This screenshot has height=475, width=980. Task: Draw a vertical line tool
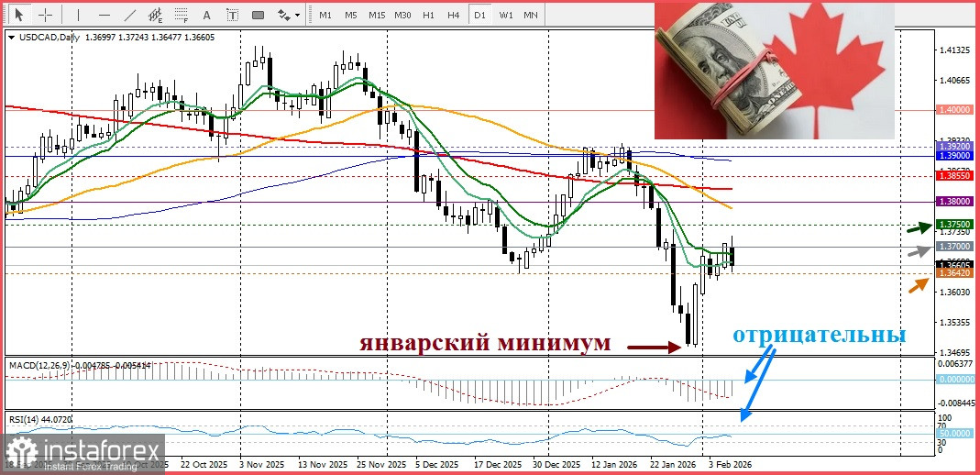tap(78, 15)
